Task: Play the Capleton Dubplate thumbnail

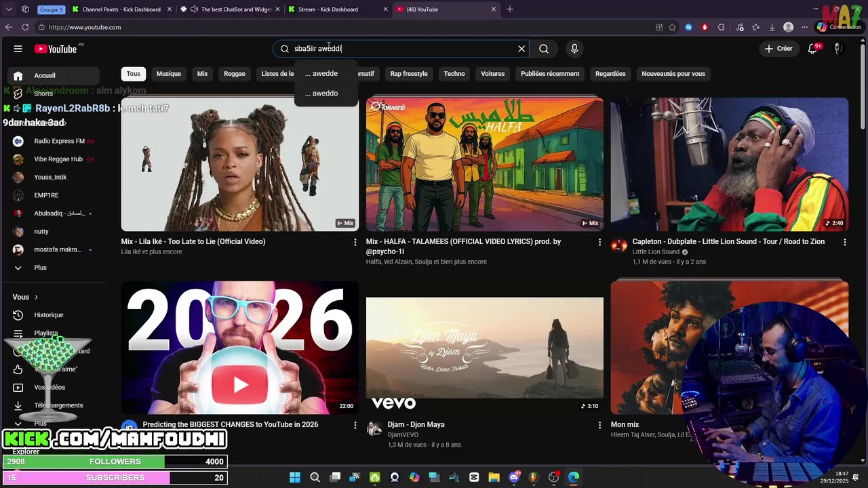Action: [729, 164]
